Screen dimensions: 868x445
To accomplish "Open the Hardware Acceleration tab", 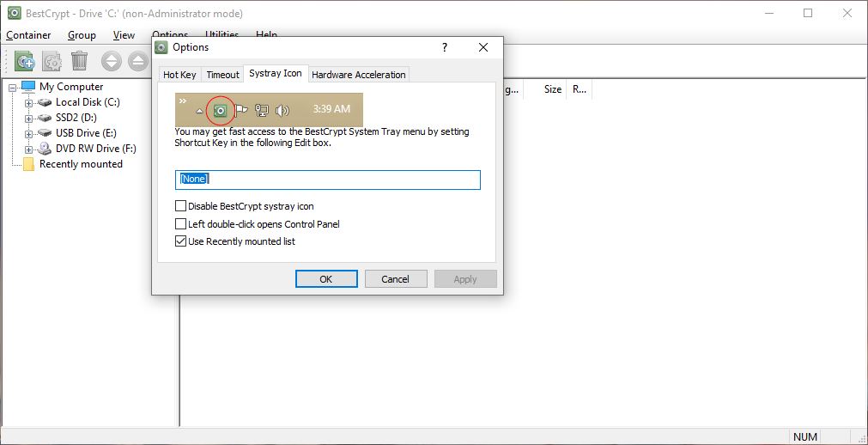I will click(x=358, y=75).
